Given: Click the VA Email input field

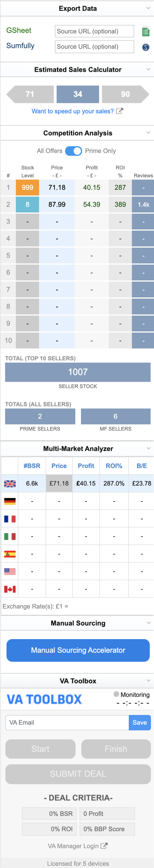Looking at the screenshot, I should coord(67,723).
